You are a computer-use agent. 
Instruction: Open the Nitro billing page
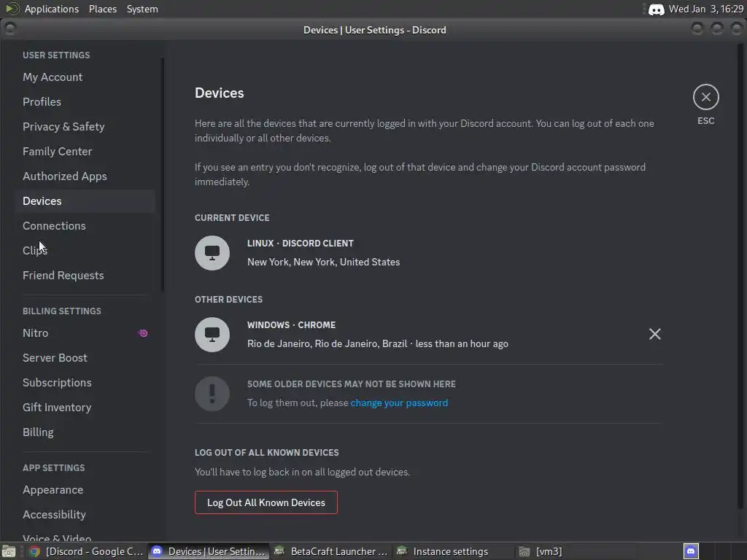(85, 332)
